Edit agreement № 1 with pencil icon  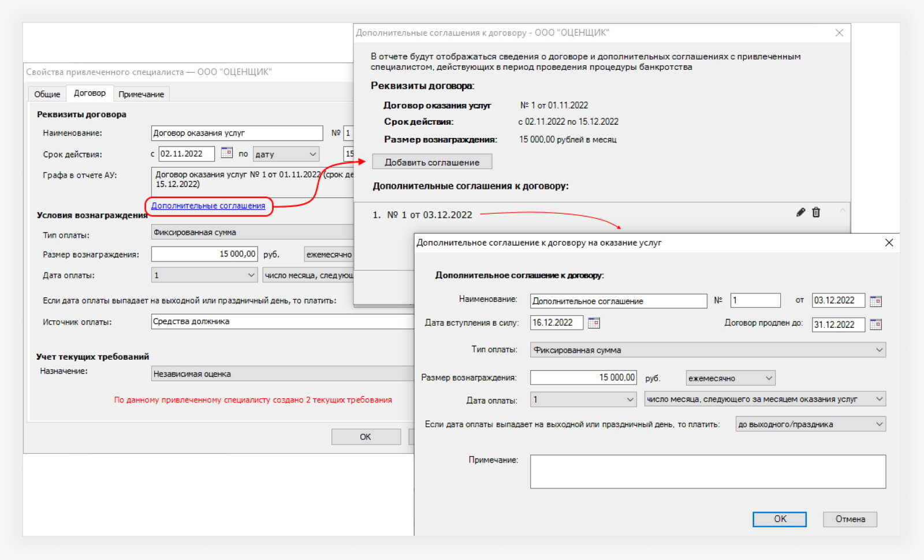[x=800, y=212]
